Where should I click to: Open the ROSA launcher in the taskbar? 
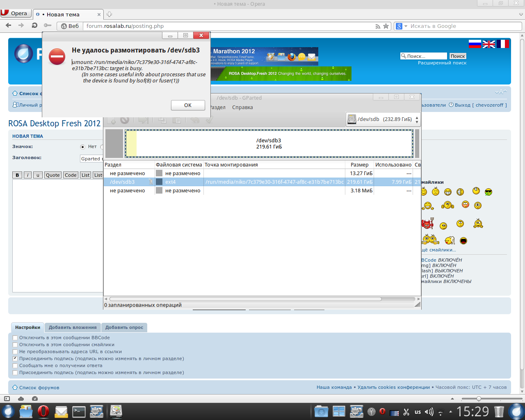tap(8, 411)
